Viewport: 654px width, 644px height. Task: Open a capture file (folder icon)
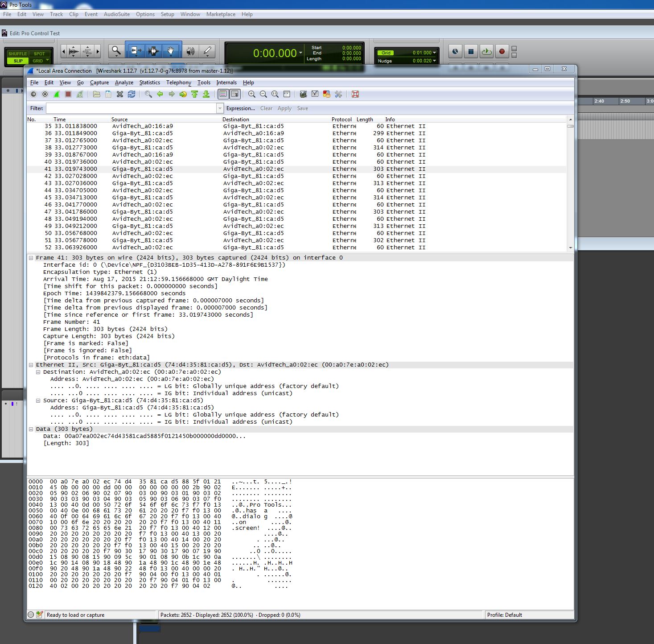point(96,94)
